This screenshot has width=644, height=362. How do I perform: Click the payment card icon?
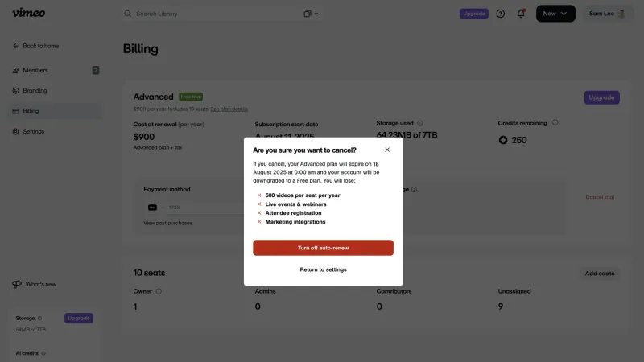click(152, 208)
